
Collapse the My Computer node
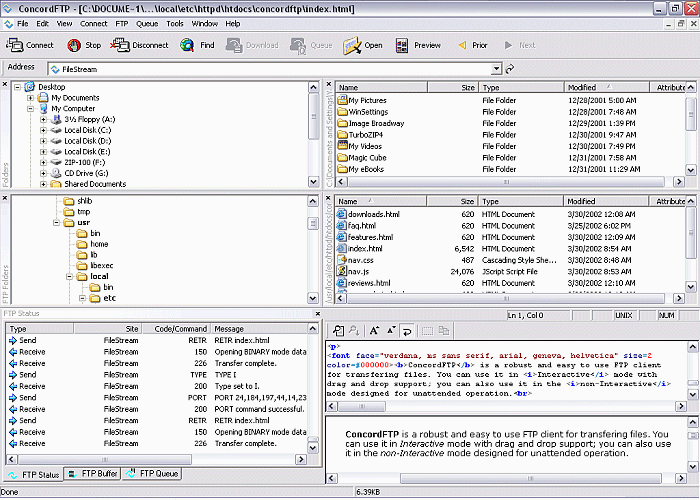pyautogui.click(x=30, y=108)
